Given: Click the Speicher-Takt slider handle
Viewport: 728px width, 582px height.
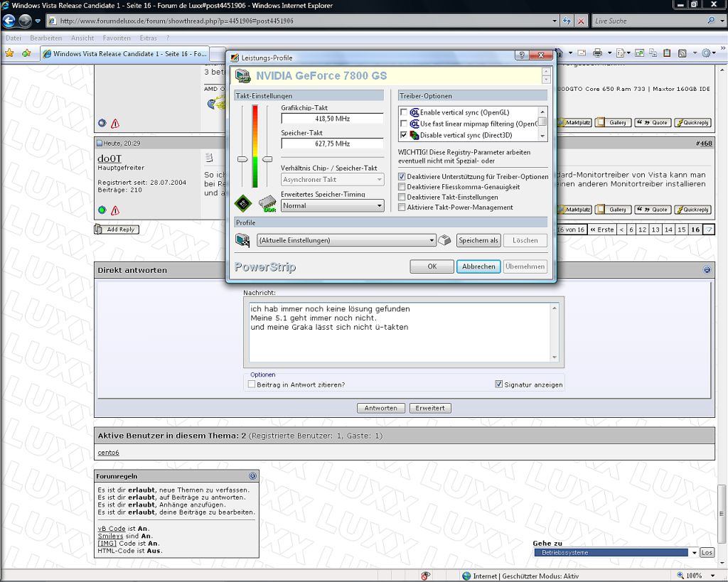Looking at the screenshot, I should pyautogui.click(x=267, y=159).
